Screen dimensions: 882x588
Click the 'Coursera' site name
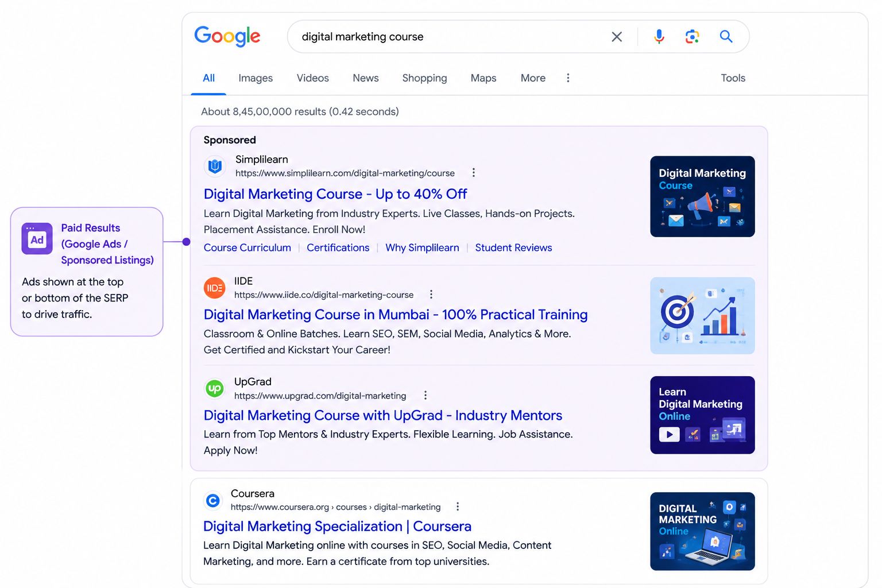(x=253, y=494)
